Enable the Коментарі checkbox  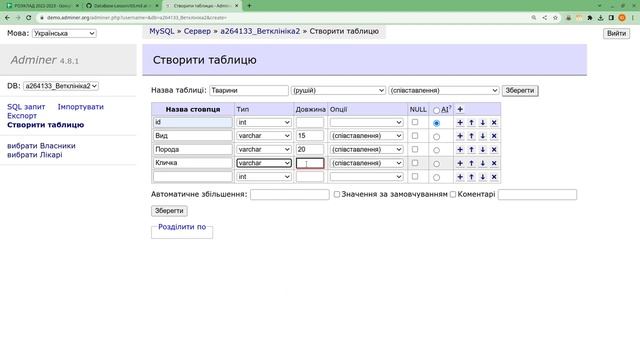tap(453, 194)
